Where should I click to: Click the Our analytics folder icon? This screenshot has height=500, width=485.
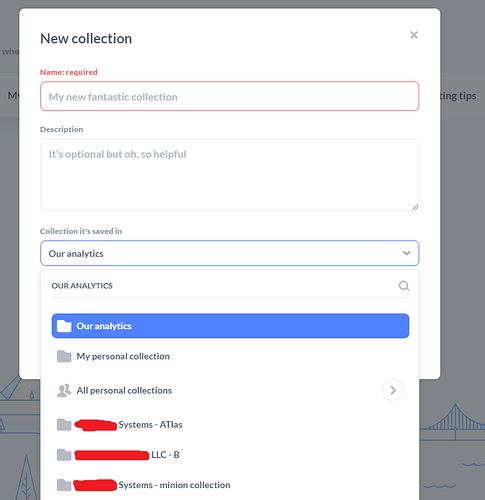(64, 326)
